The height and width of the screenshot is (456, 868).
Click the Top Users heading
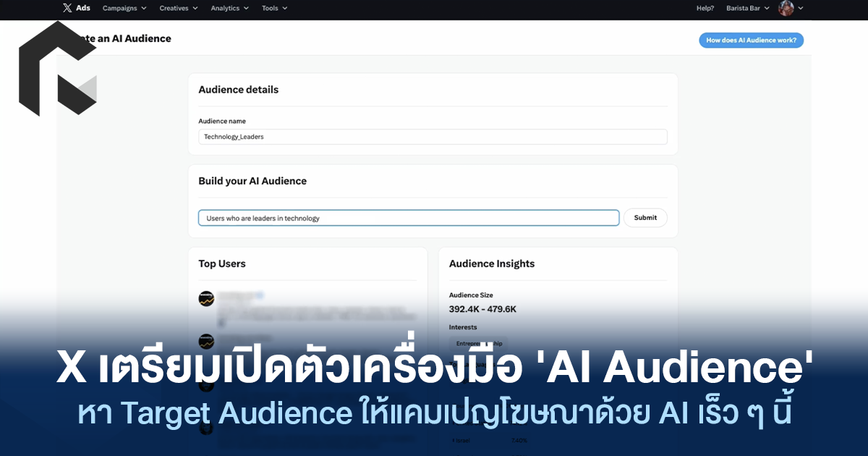[x=222, y=264]
